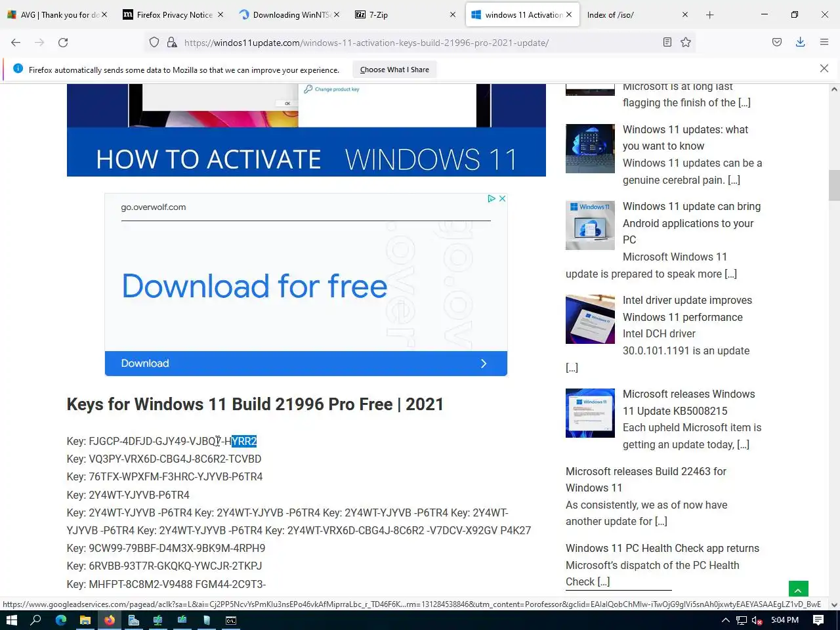Open Microsoft releases Windows 11 Update KB5008215 link
The image size is (840, 630).
(x=688, y=402)
